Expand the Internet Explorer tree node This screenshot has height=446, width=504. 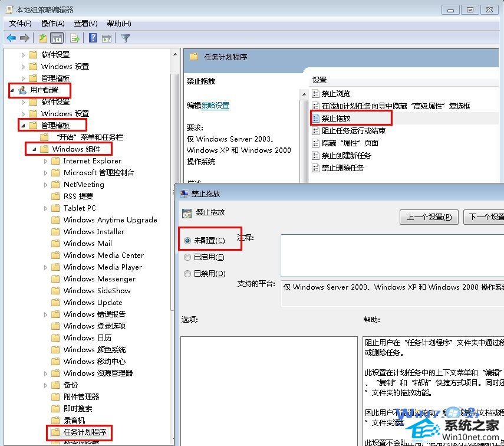pyautogui.click(x=45, y=161)
